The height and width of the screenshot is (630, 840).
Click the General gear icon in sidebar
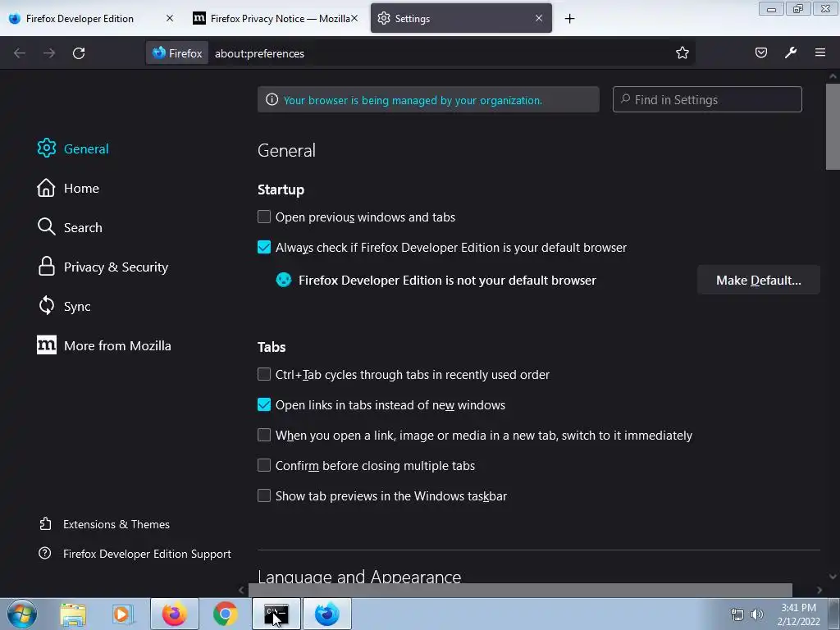[47, 148]
